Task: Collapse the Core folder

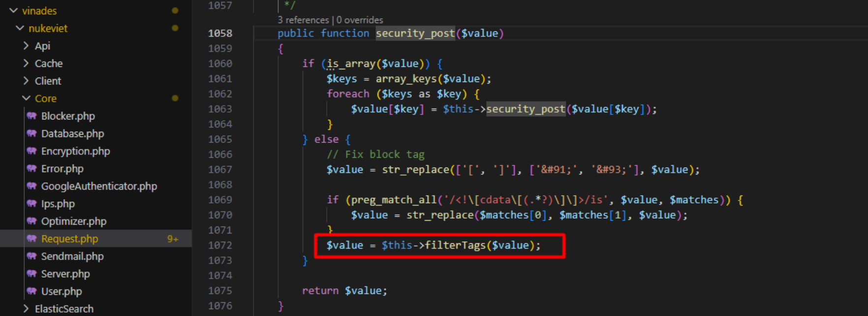Action: [x=26, y=98]
